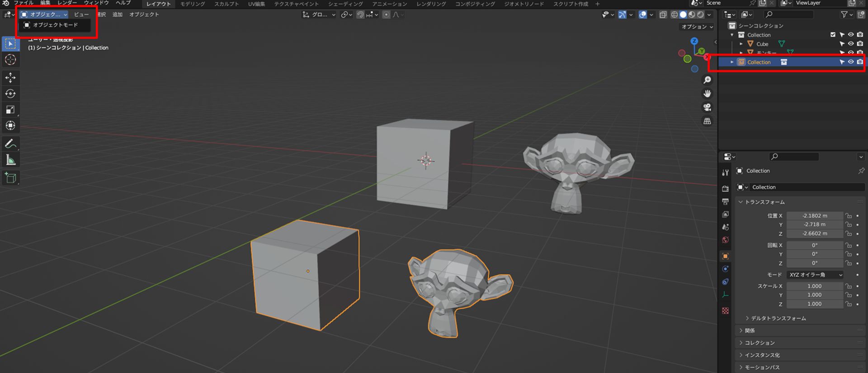
Task: Collapse the top Collection tree row
Action: tap(732, 35)
